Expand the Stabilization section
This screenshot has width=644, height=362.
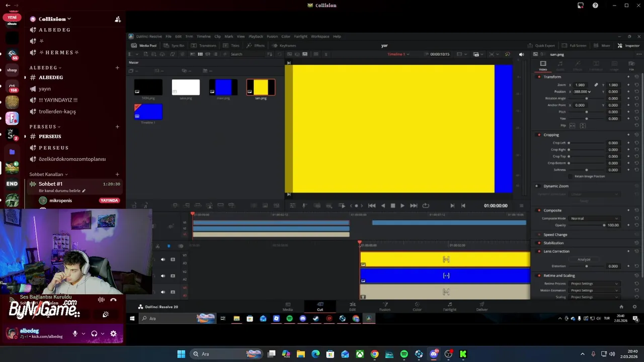553,243
